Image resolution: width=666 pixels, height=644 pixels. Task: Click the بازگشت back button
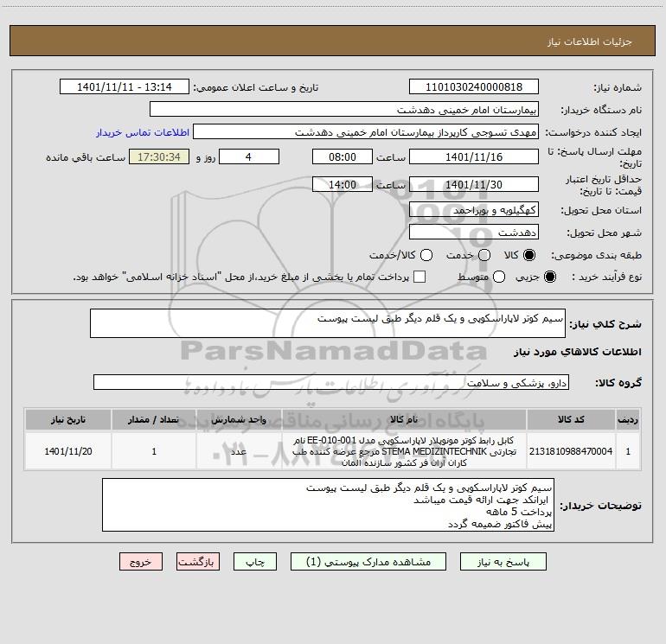pyautogui.click(x=198, y=562)
